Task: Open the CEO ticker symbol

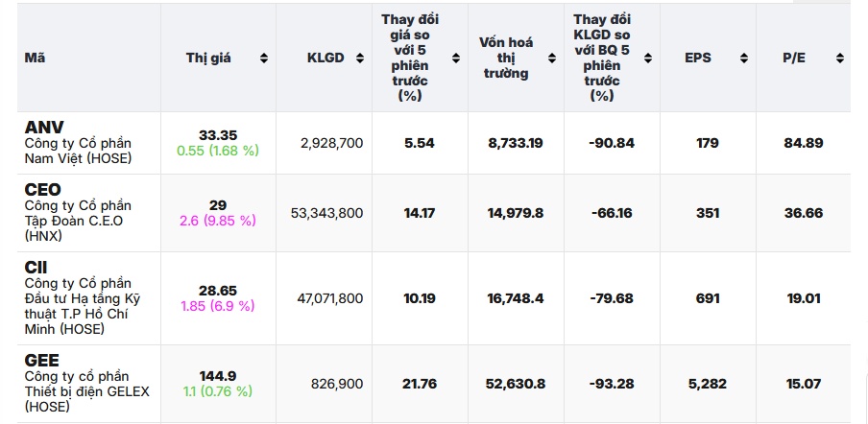Action: (x=42, y=190)
